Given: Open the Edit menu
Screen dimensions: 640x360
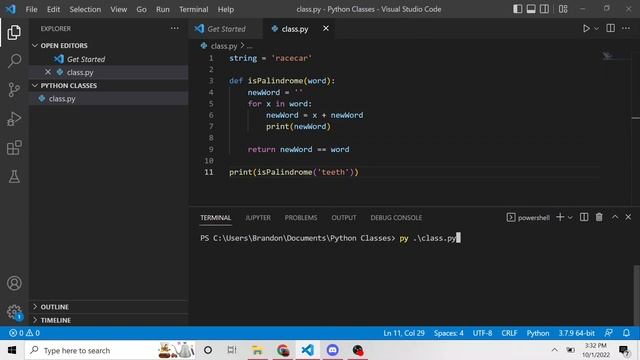Looking at the screenshot, I should click(x=53, y=9).
